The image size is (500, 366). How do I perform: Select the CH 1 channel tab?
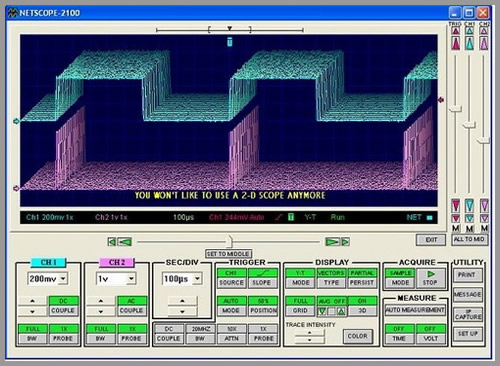tap(48, 262)
